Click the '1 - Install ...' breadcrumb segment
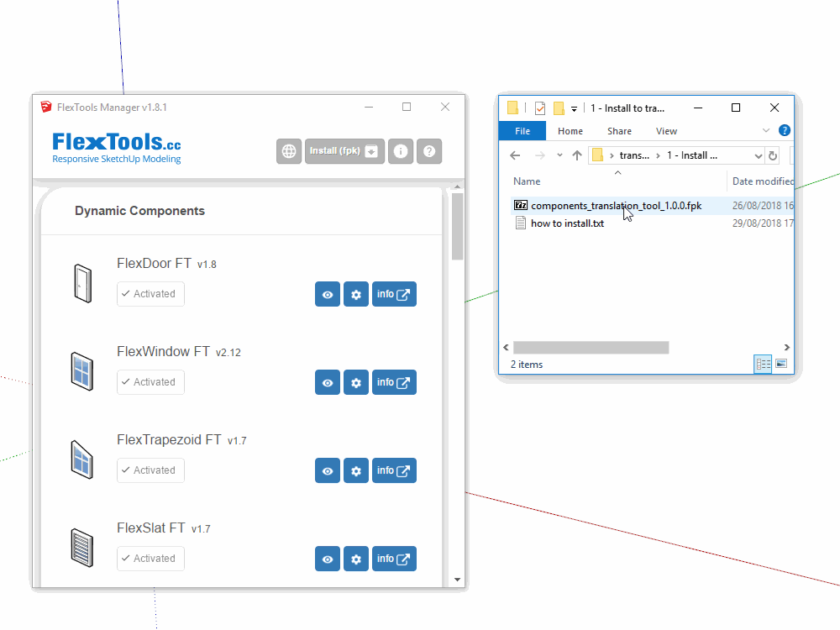The width and height of the screenshot is (840, 630). pyautogui.click(x=692, y=155)
